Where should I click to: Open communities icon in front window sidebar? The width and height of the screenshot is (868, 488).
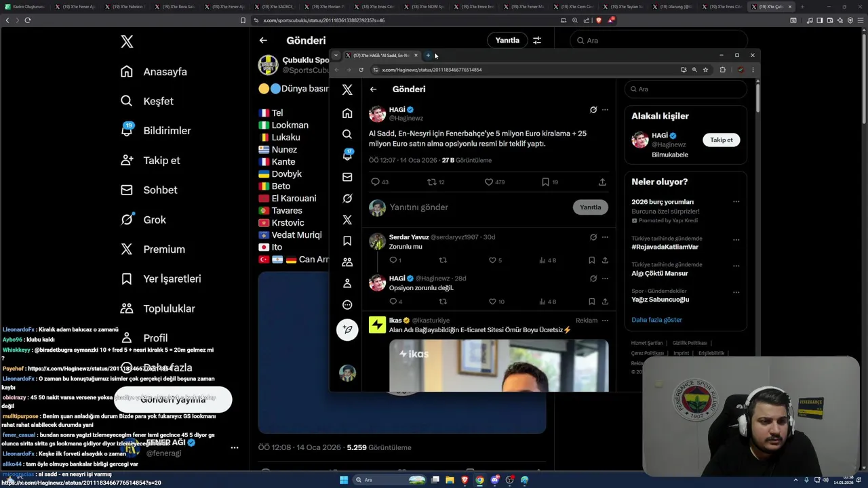tap(347, 262)
